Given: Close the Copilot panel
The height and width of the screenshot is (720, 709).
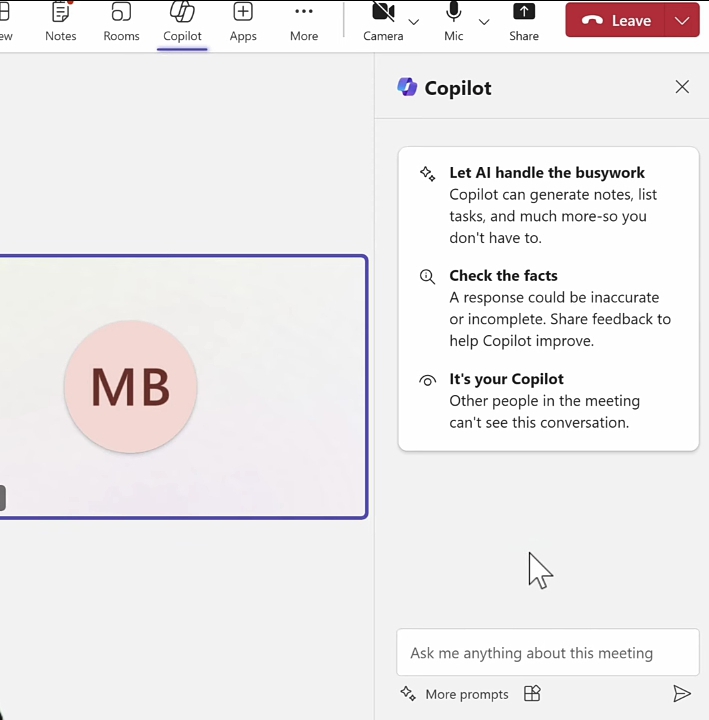Looking at the screenshot, I should [x=682, y=87].
